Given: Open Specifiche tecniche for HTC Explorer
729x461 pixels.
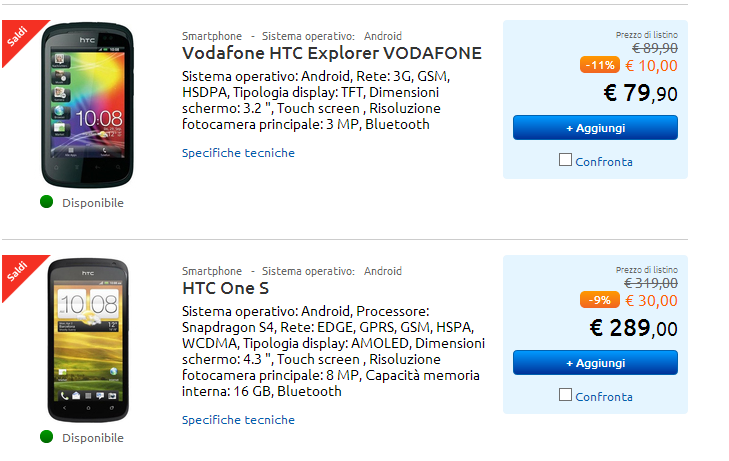Looking at the screenshot, I should 238,153.
